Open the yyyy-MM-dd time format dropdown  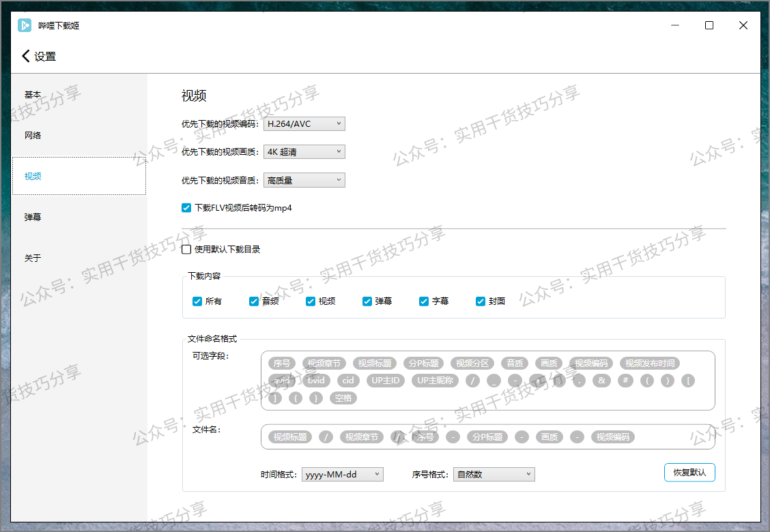tap(342, 474)
